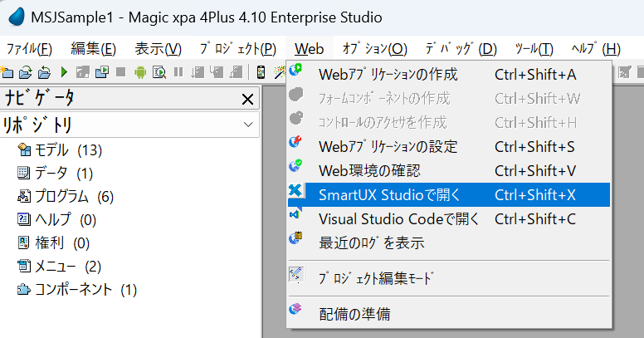Toggle プロジェクト編集モード in the Web menu
644x338 pixels.
377,277
